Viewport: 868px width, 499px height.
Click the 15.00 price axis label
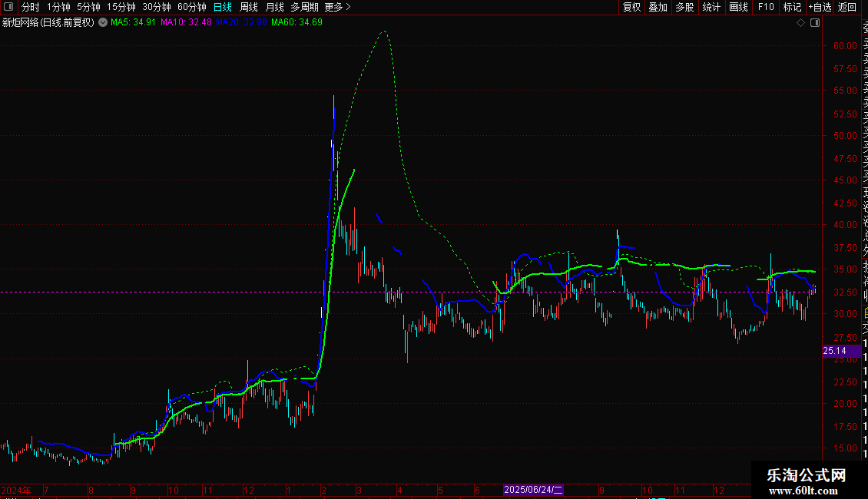pyautogui.click(x=845, y=448)
